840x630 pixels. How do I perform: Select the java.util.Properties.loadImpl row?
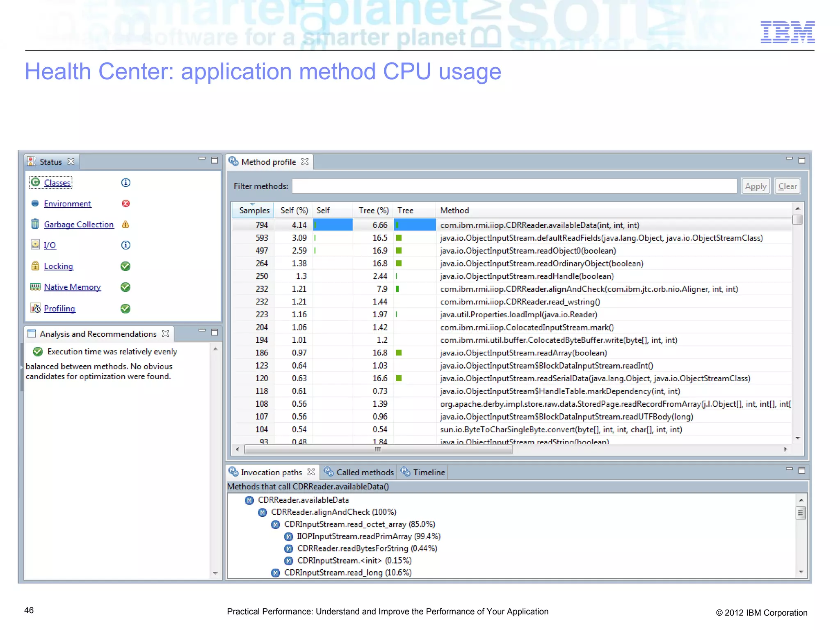coord(512,314)
